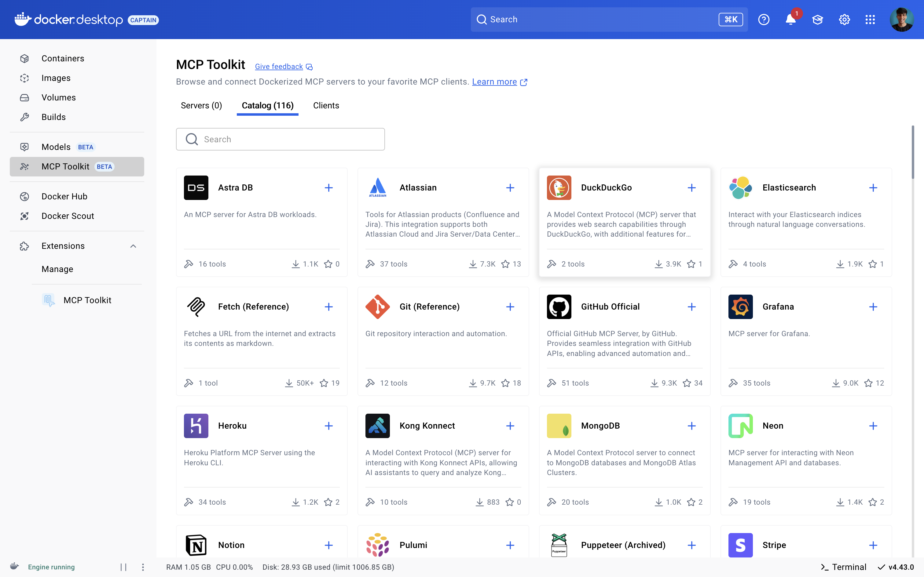
Task: Switch to the Servers (0) tab
Action: (201, 106)
